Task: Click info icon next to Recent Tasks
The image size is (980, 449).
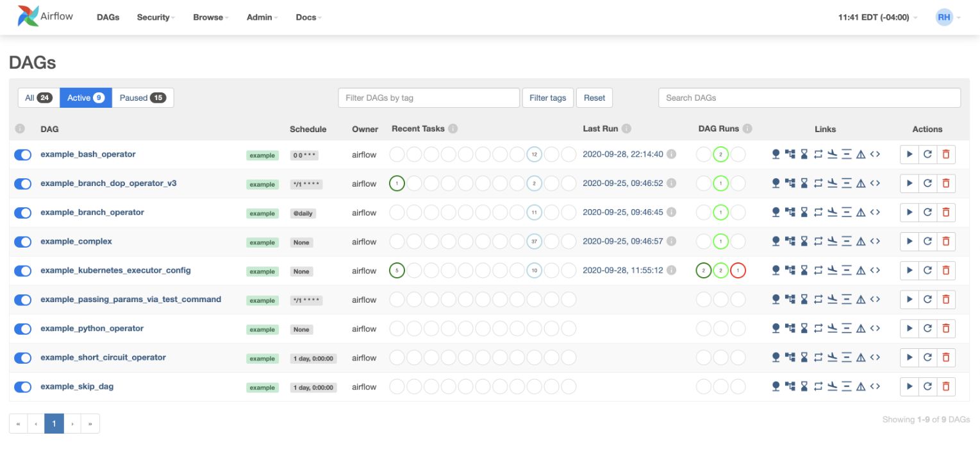Action: pos(453,128)
